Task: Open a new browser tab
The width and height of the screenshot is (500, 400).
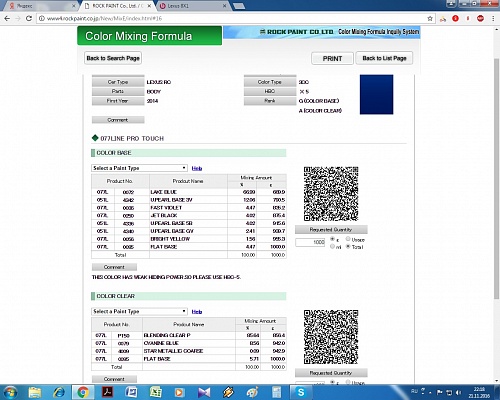Action: click(x=238, y=6)
